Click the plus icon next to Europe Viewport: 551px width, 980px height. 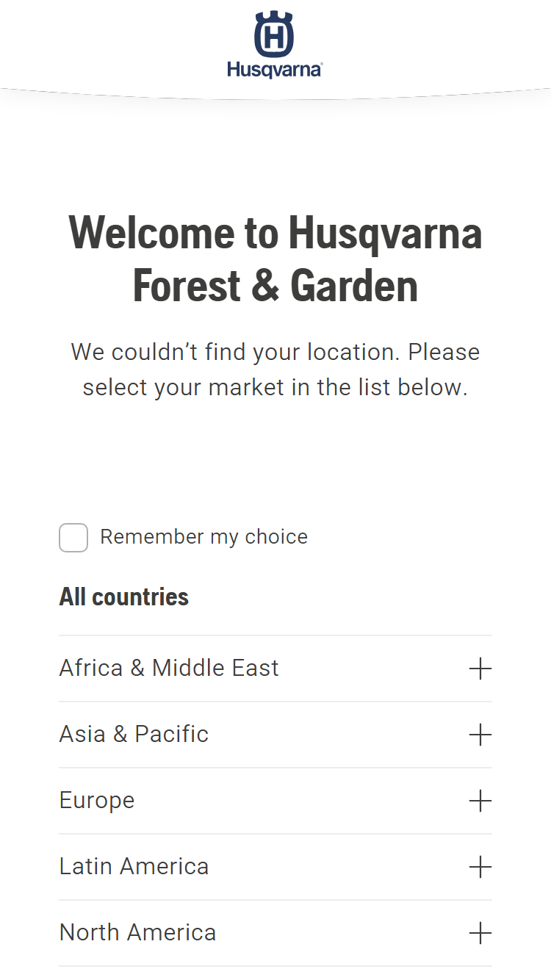(480, 801)
